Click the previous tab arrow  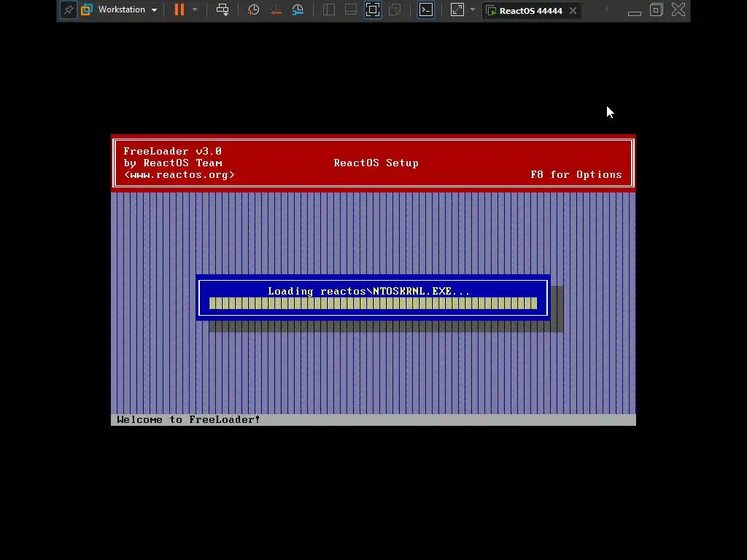(606, 9)
